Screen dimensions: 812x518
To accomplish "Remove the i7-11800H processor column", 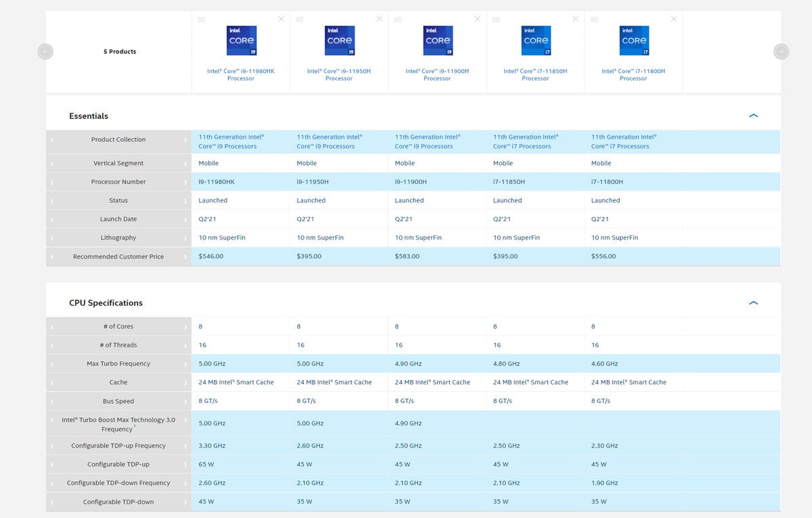I will [x=673, y=19].
